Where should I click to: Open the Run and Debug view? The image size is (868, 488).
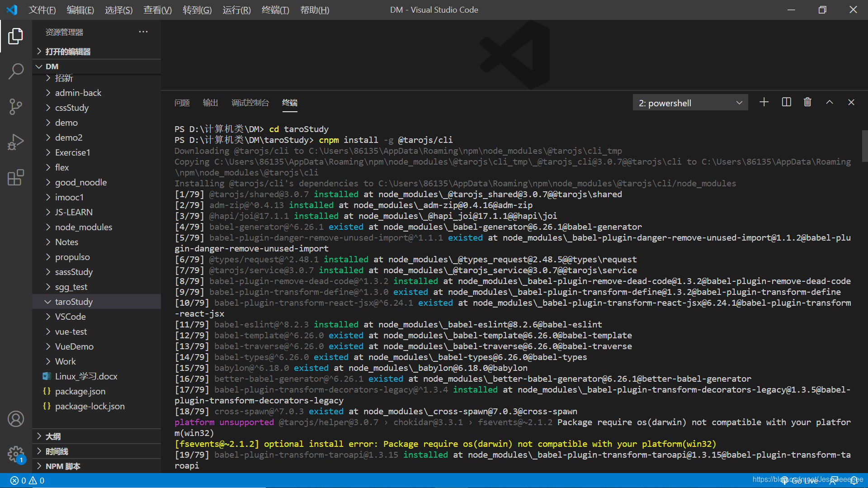[16, 142]
